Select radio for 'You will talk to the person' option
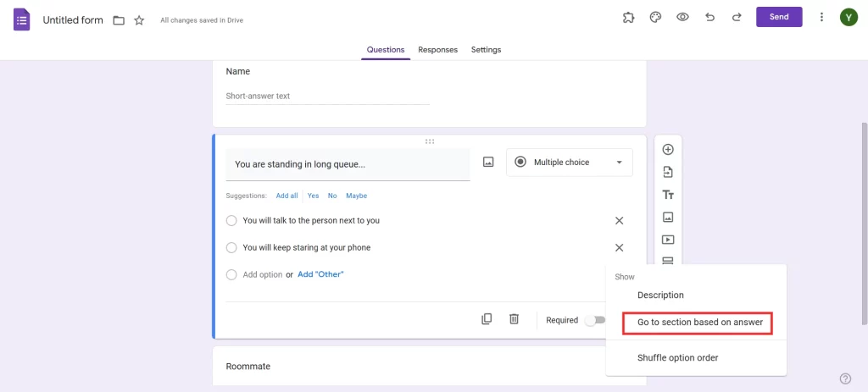Image resolution: width=868 pixels, height=392 pixels. (x=231, y=221)
